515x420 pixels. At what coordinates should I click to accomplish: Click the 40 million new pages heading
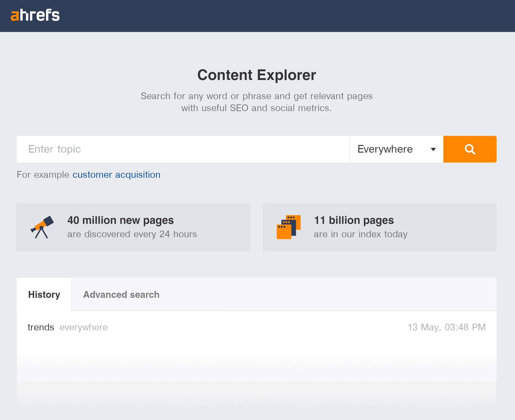(121, 220)
